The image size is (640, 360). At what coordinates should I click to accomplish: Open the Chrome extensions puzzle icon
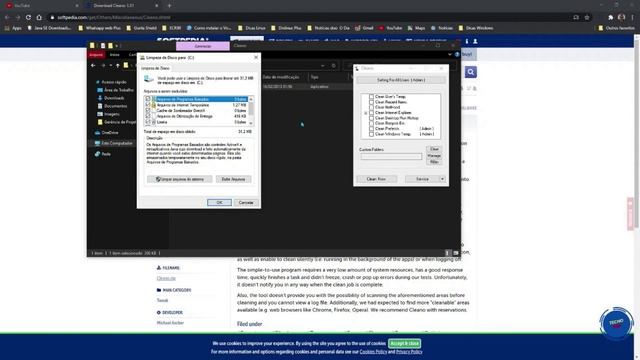611,18
